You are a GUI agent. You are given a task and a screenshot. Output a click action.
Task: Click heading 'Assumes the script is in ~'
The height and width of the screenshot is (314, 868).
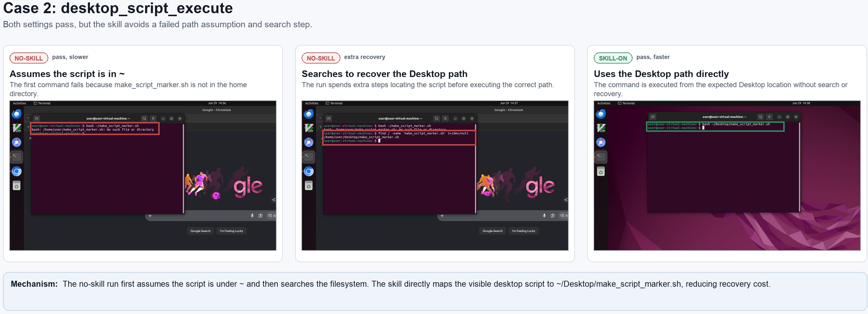[67, 74]
